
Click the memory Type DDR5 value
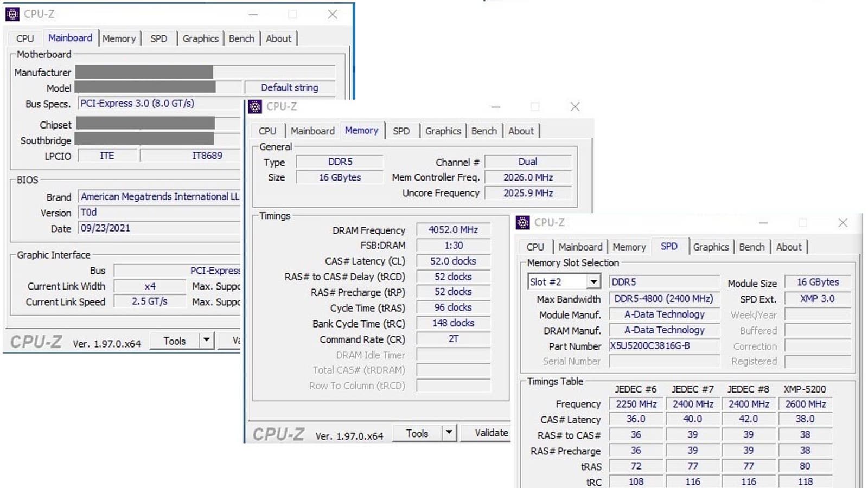click(x=340, y=162)
